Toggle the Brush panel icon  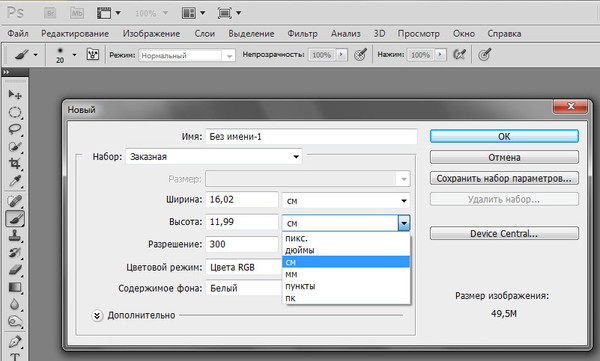pyautogui.click(x=93, y=55)
